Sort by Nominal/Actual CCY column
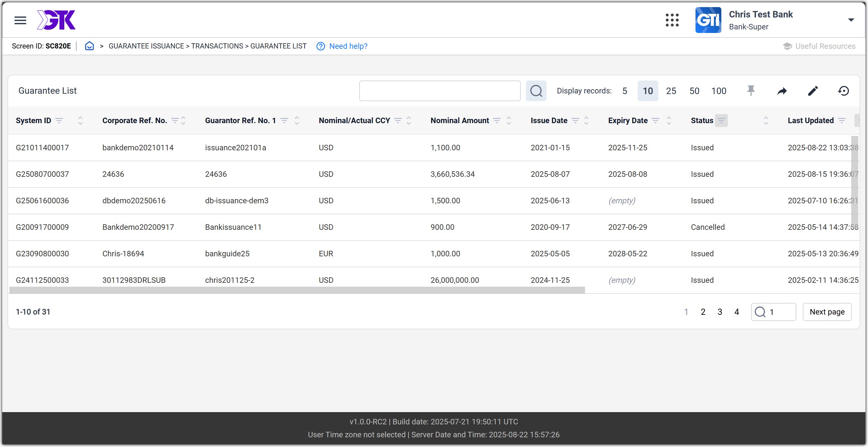Image resolution: width=868 pixels, height=447 pixels. click(x=409, y=121)
